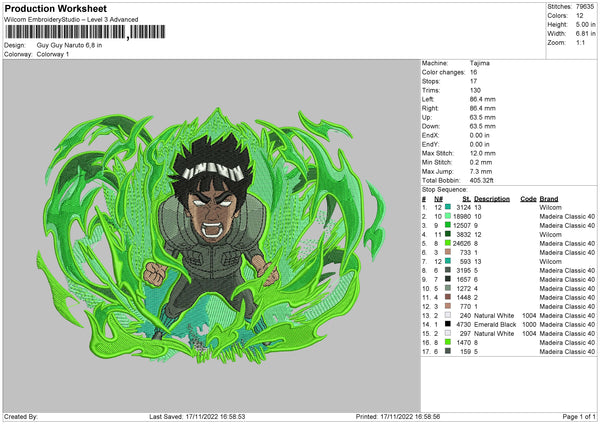Click the "N#" column header

coord(438,199)
